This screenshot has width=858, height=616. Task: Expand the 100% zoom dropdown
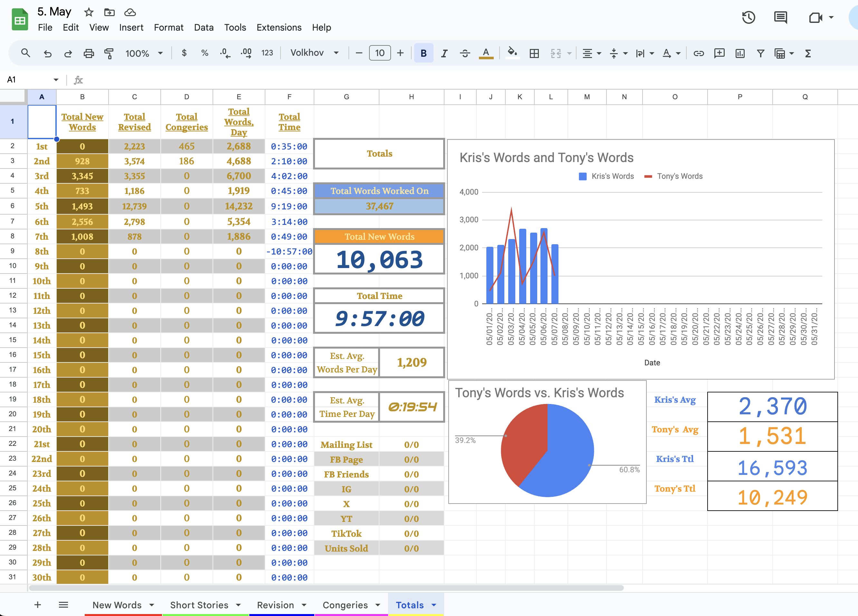click(x=144, y=53)
